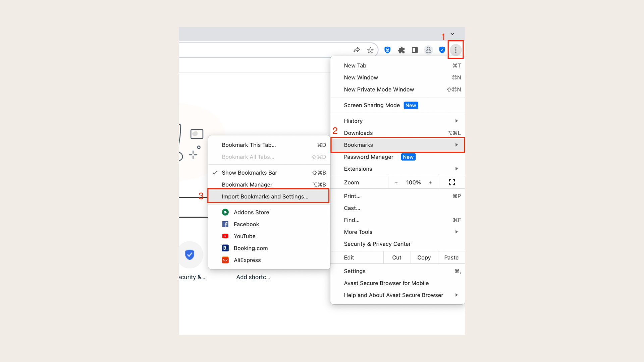Select New Tab menu item
Image resolution: width=644 pixels, height=362 pixels.
pyautogui.click(x=398, y=66)
